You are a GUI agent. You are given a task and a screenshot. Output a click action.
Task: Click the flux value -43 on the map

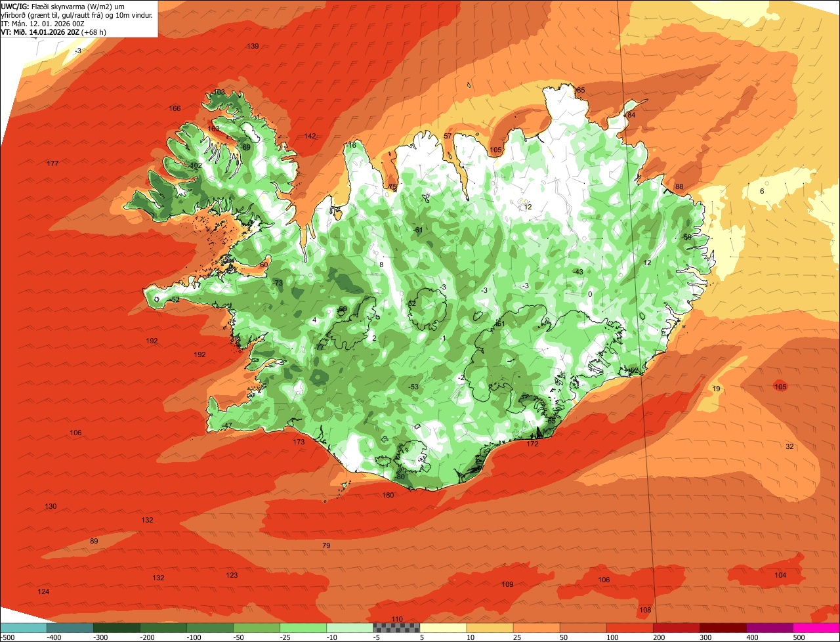point(577,272)
